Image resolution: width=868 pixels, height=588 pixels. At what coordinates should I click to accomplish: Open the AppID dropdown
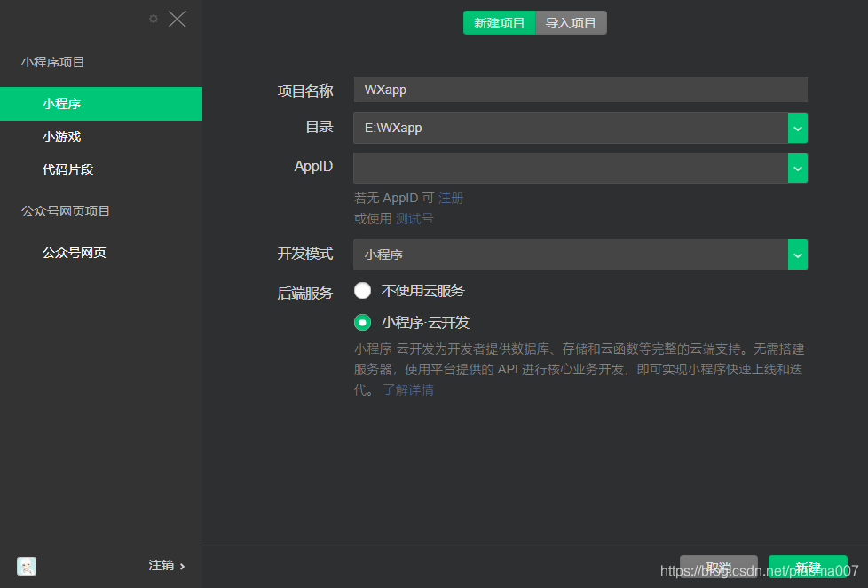click(797, 168)
